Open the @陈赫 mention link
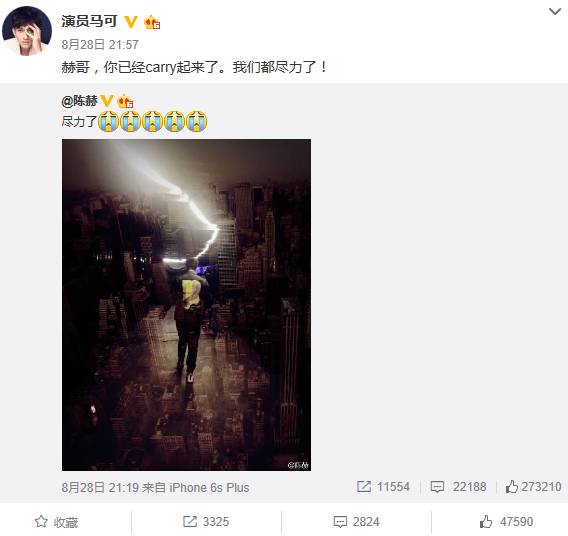The height and width of the screenshot is (536, 568). pos(80,101)
